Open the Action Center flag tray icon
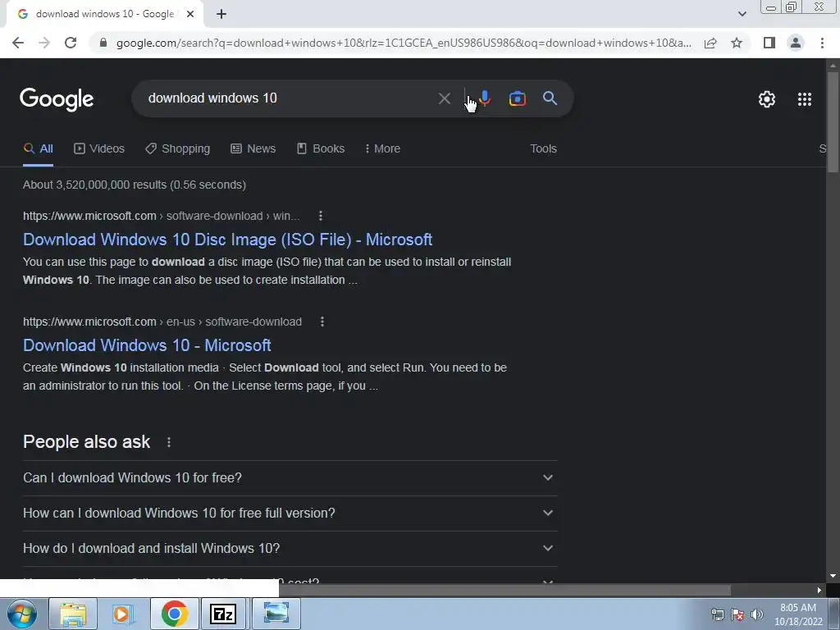840x630 pixels. click(737, 614)
